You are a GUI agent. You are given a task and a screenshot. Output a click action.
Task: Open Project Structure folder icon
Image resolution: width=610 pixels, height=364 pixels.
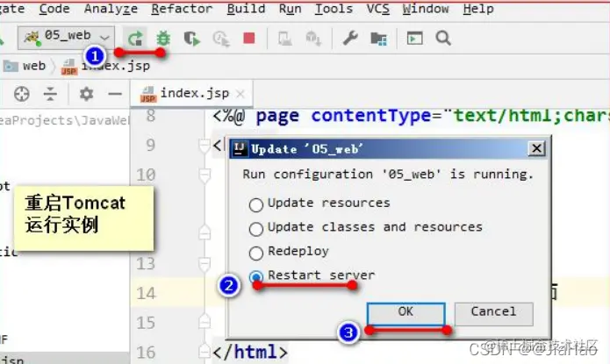click(378, 39)
